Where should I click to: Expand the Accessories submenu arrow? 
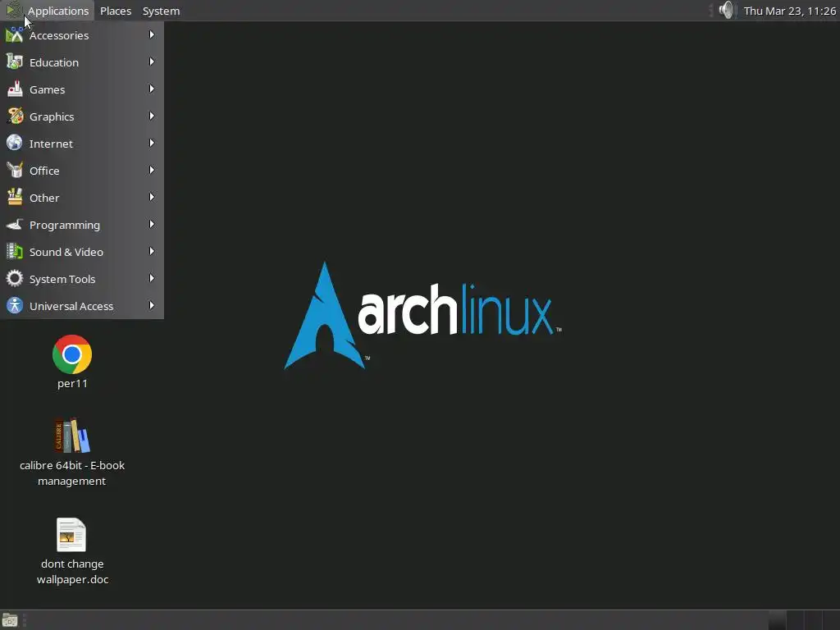pos(152,34)
